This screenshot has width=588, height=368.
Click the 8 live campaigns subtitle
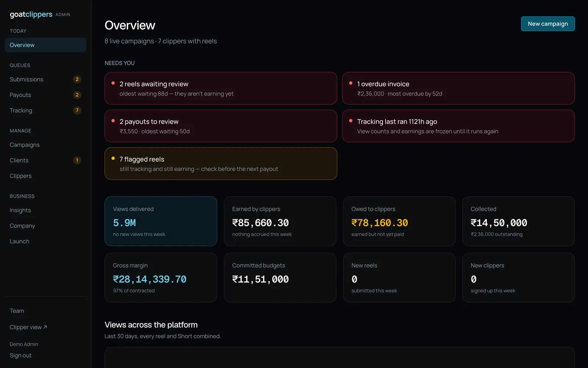[x=161, y=41]
